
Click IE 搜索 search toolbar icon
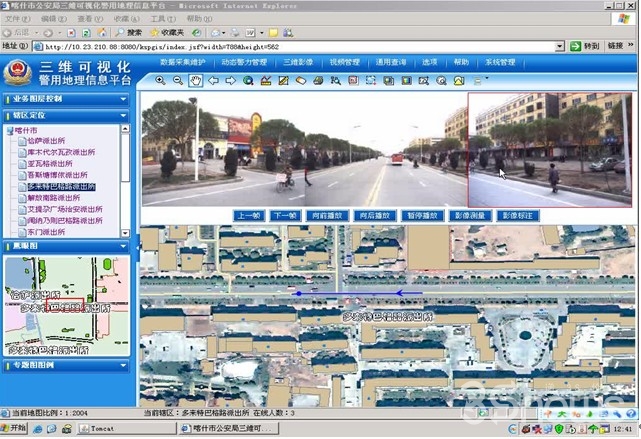coord(133,32)
